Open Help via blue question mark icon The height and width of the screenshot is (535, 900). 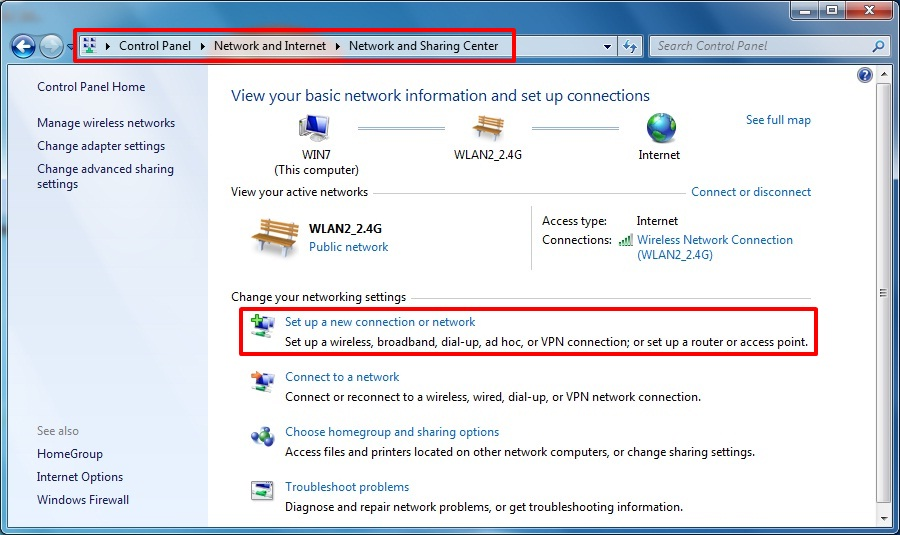(864, 75)
